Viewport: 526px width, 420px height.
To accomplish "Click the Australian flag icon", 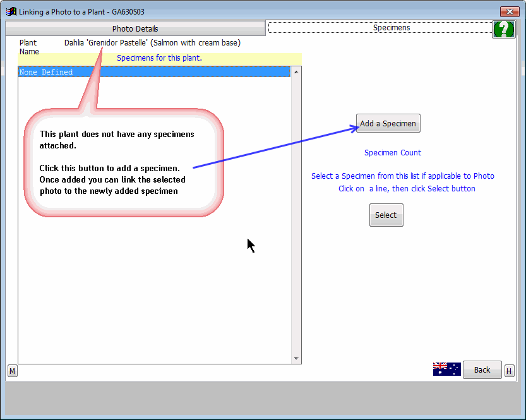I will [447, 369].
